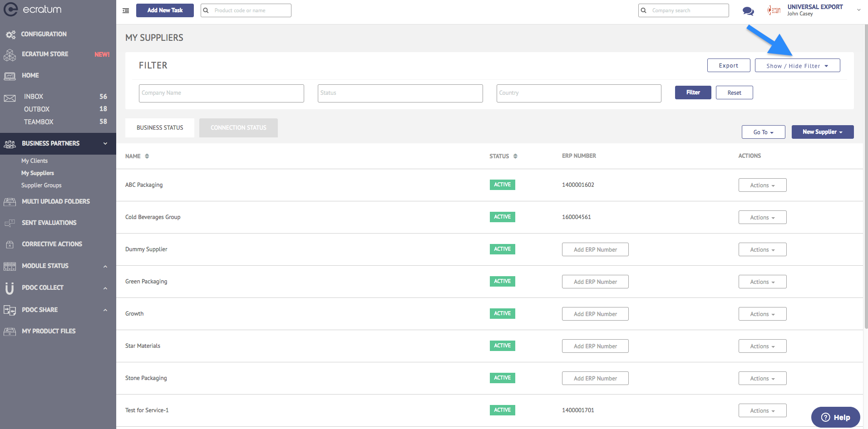Viewport: 868px width, 429px height.
Task: Open My Suppliers in sidebar
Action: tap(38, 173)
